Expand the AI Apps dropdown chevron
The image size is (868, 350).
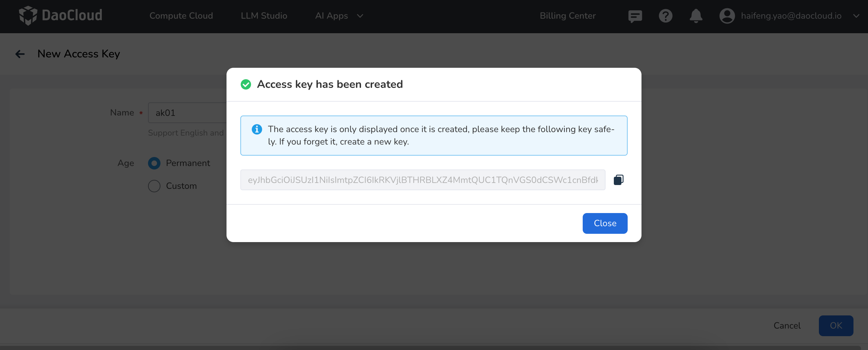(x=360, y=16)
